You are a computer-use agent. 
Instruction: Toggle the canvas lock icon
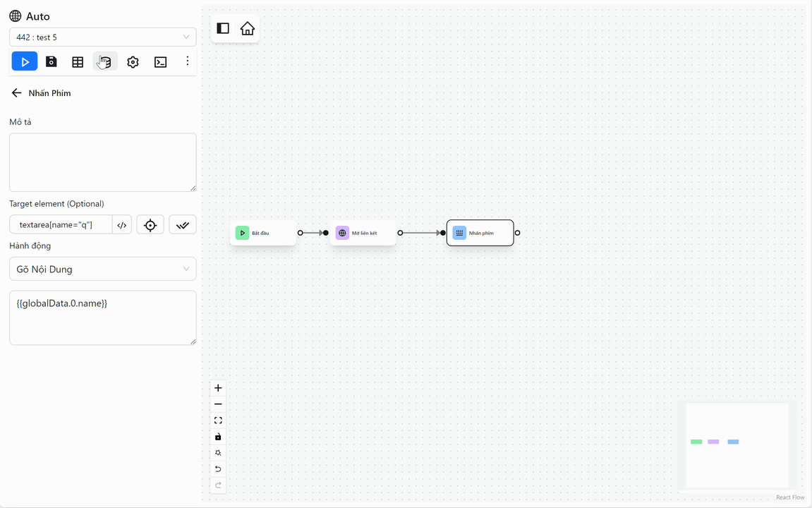218,436
